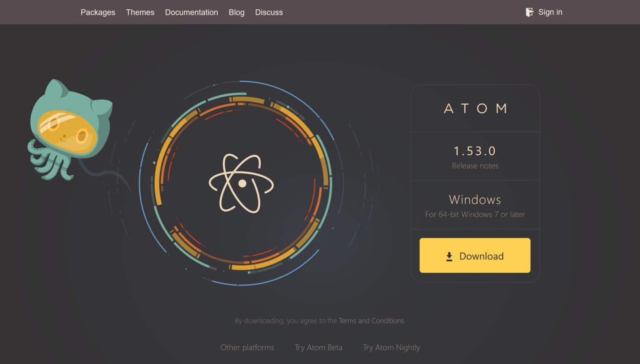
Task: Try Atom Nightly
Action: click(x=391, y=347)
